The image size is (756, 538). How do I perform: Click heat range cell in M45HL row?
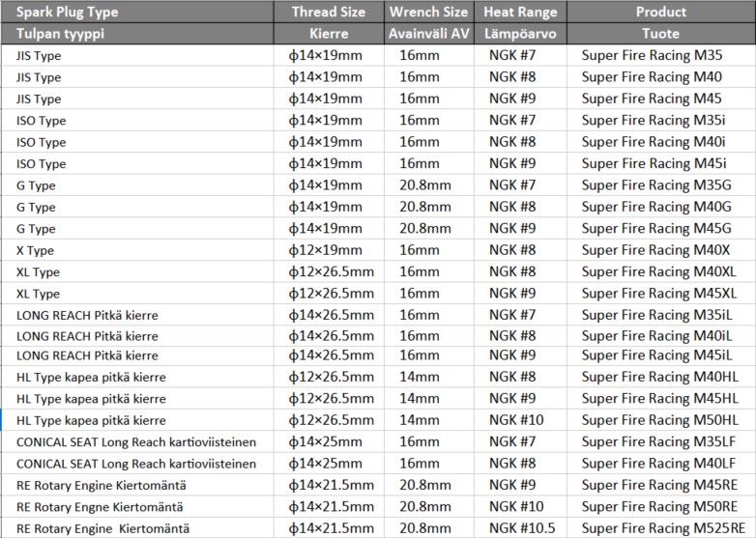(521, 398)
